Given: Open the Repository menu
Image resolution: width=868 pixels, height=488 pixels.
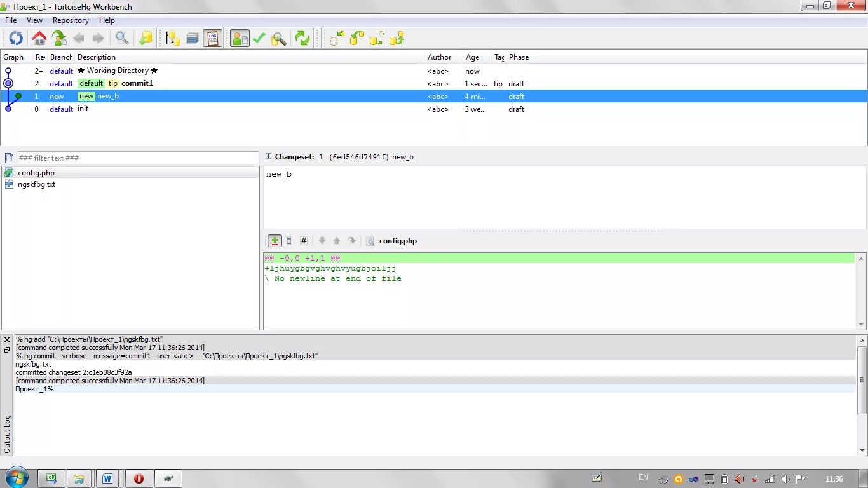Looking at the screenshot, I should pos(71,20).
